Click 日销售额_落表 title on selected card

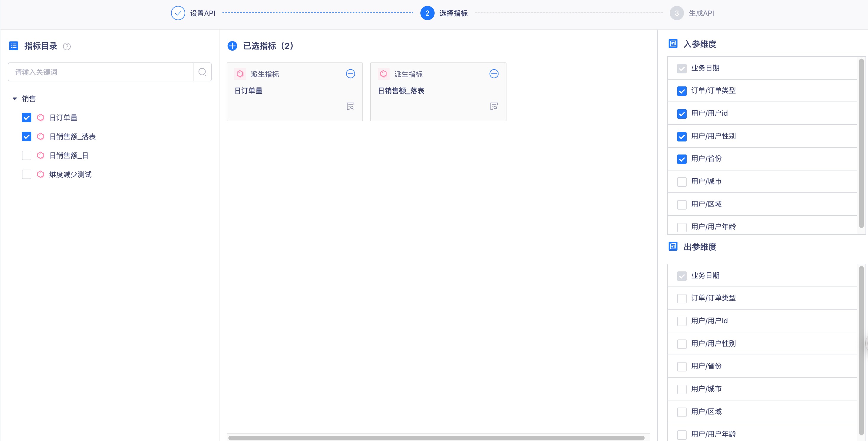tap(401, 90)
